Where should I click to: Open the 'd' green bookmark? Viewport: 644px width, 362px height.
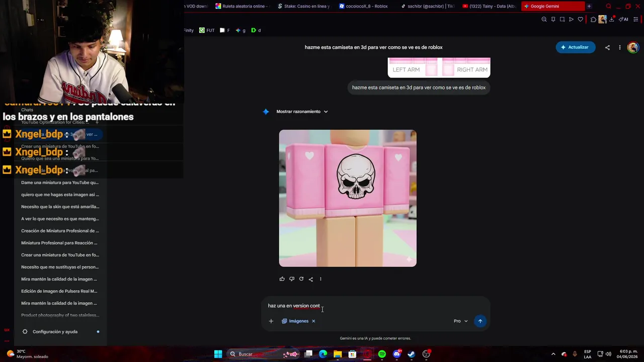pyautogui.click(x=256, y=30)
